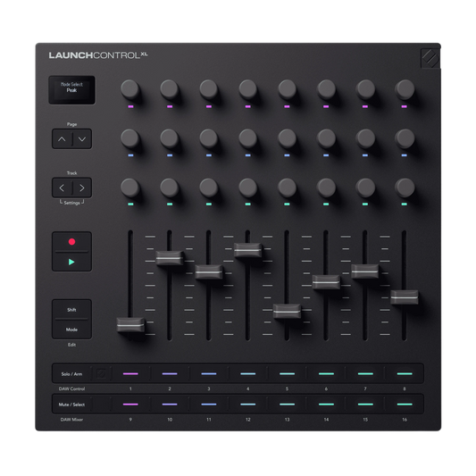Click green-LED row knob above fader 1

tap(130, 188)
